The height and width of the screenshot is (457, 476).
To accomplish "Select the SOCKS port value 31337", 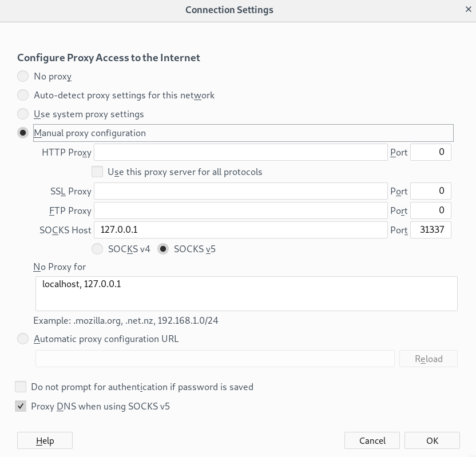I will pos(430,230).
